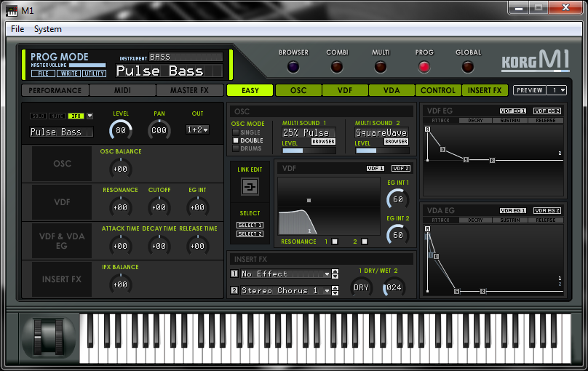This screenshot has height=371, width=588.
Task: Step the No Effect selector arrows
Action: tap(335, 274)
